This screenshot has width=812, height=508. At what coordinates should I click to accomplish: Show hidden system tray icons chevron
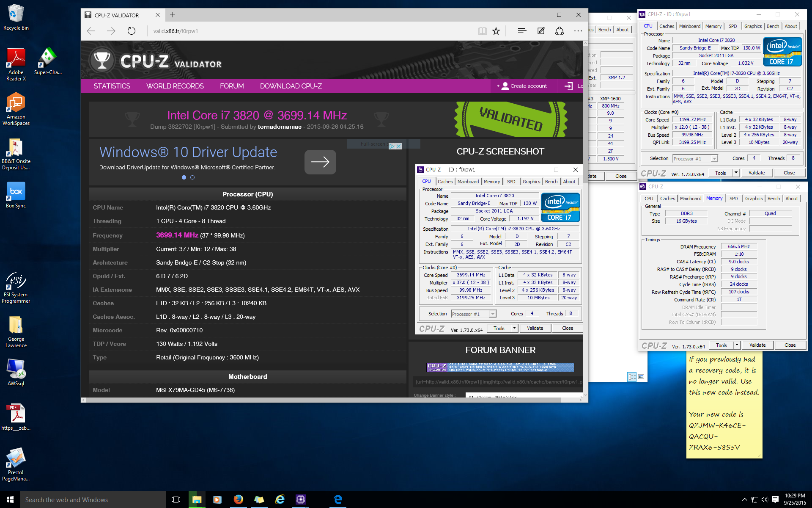(744, 500)
